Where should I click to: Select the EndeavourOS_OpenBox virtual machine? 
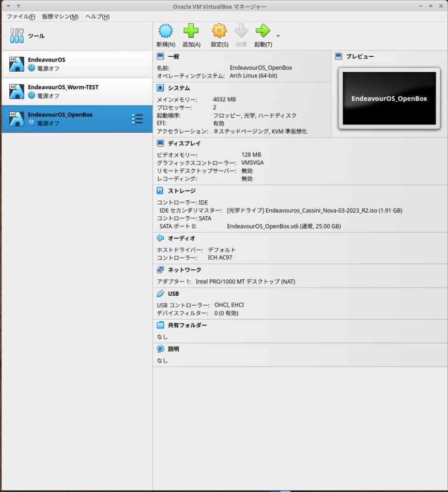[x=77, y=119]
